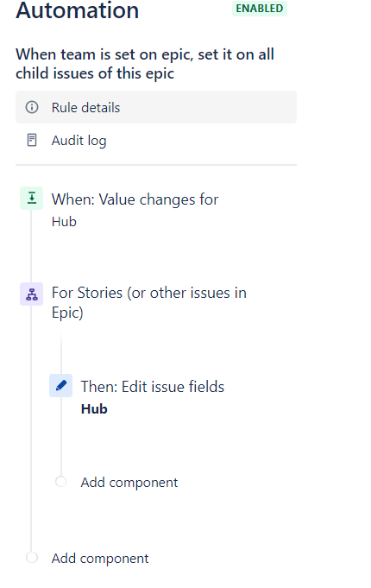
Task: Click the bold Hub label in the action
Action: pyautogui.click(x=94, y=408)
